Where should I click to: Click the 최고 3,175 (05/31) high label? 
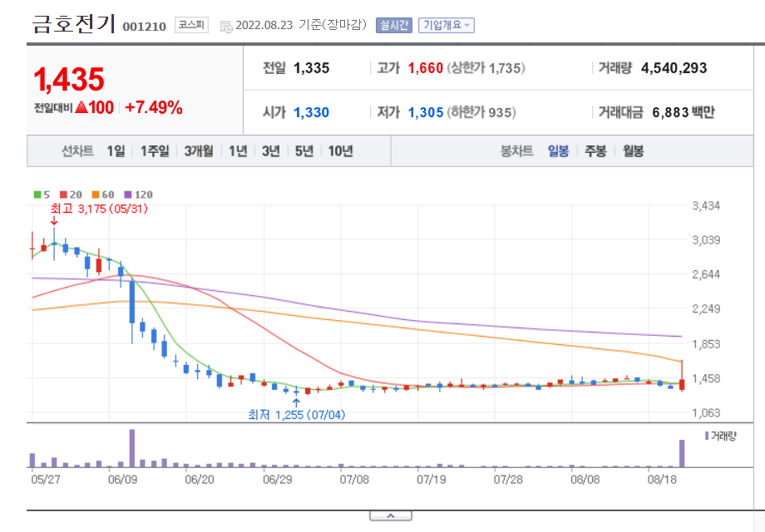tap(99, 209)
